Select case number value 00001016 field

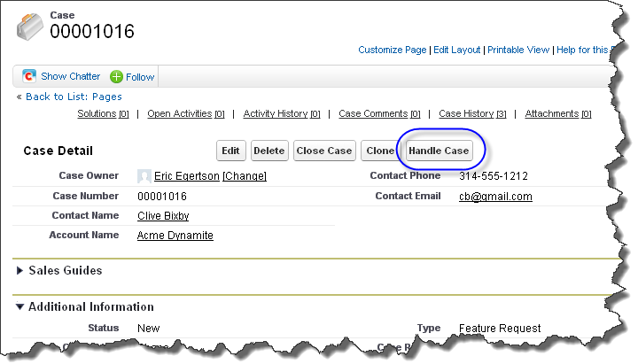(x=162, y=197)
